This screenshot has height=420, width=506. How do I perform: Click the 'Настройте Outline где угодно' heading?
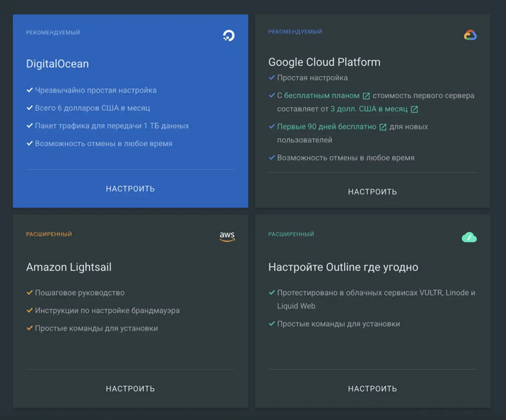point(343,267)
